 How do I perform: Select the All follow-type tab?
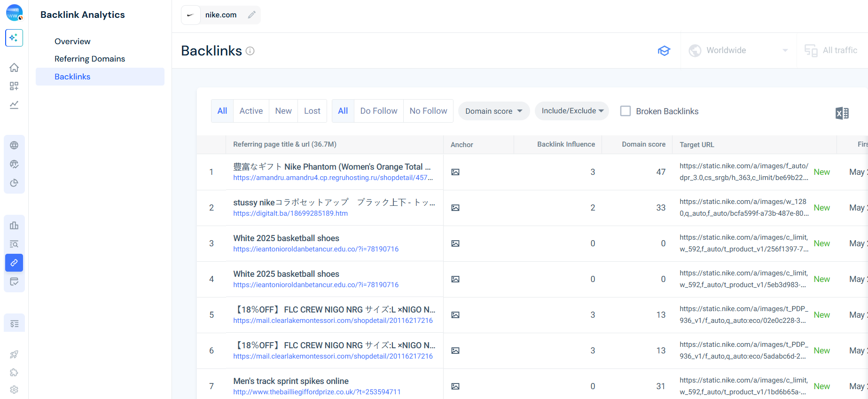(343, 111)
